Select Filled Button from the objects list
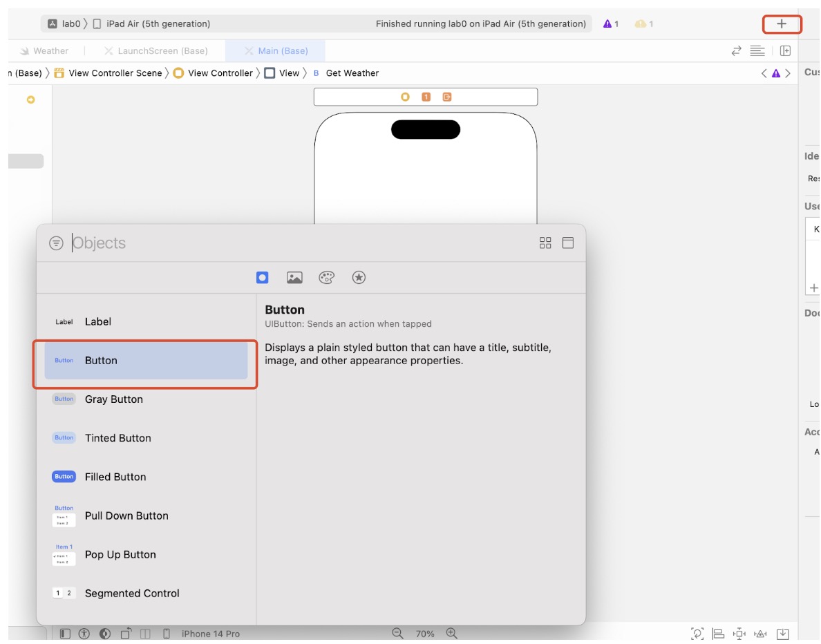 [115, 477]
